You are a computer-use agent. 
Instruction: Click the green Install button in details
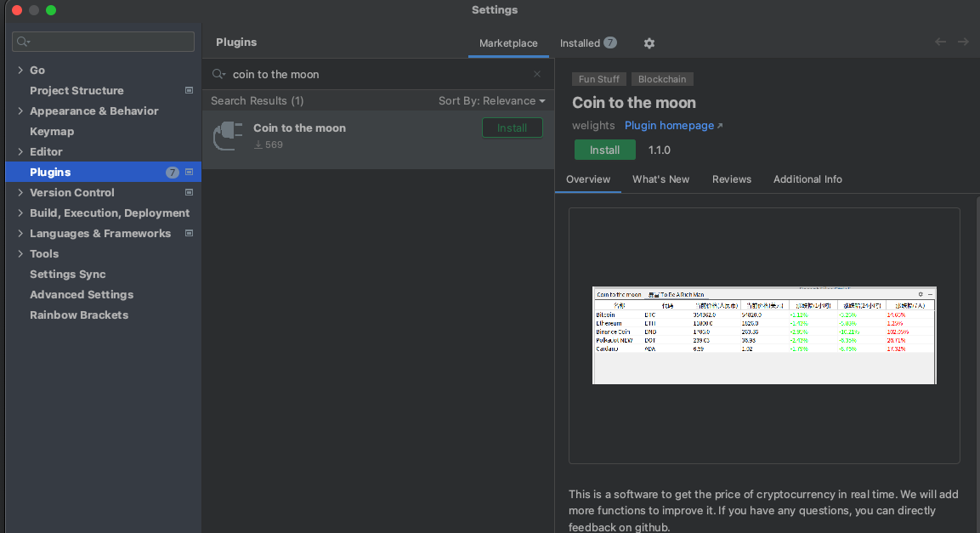pos(605,150)
